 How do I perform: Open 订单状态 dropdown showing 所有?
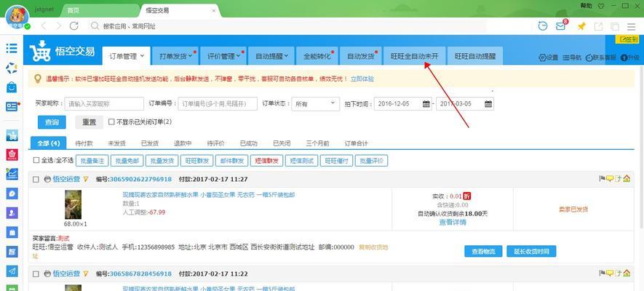coord(315,104)
